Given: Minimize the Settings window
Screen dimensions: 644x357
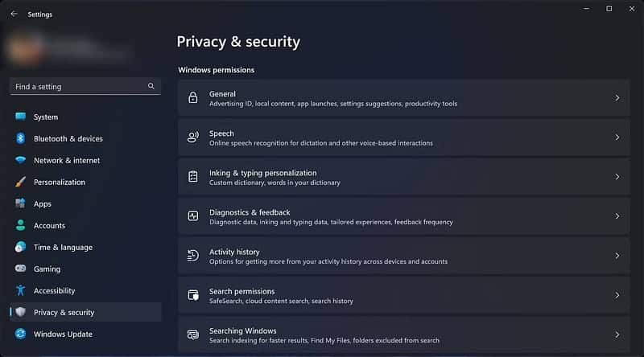Looking at the screenshot, I should pyautogui.click(x=587, y=9).
